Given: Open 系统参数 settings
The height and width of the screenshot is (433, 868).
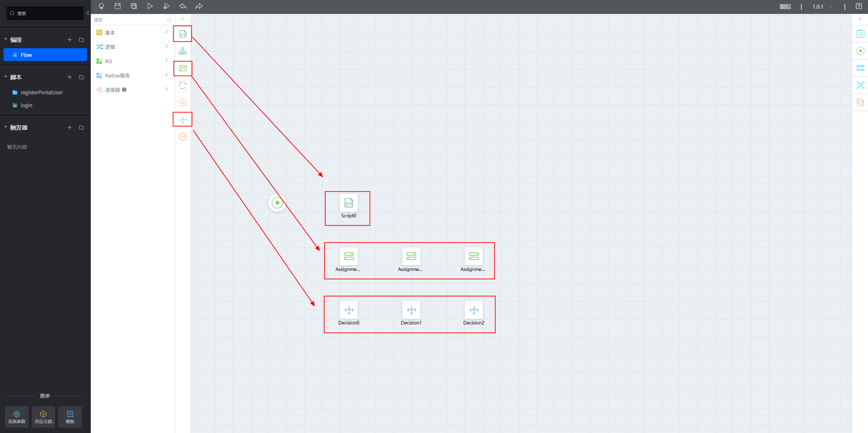Looking at the screenshot, I should 17,417.
